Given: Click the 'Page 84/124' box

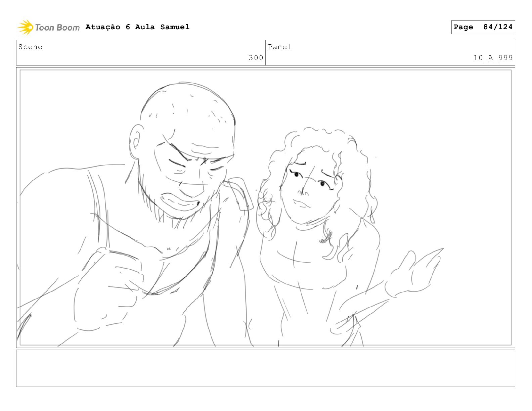Looking at the screenshot, I should pos(483,27).
